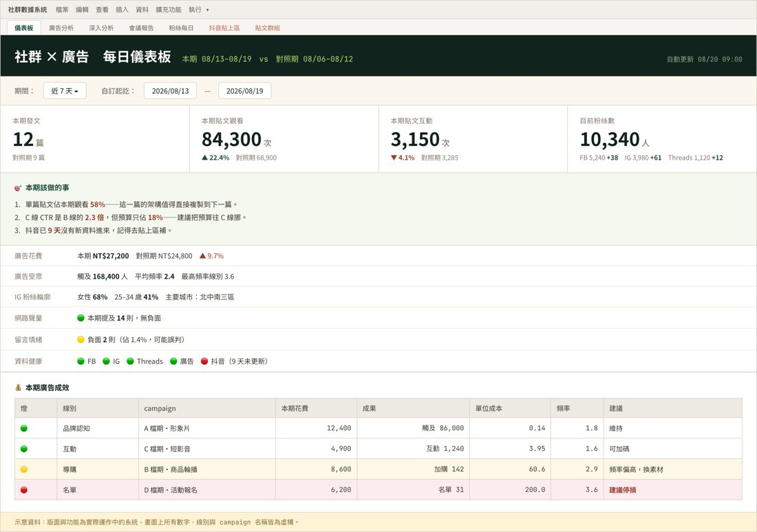
Task: Open the 檔案 menu
Action: point(62,10)
